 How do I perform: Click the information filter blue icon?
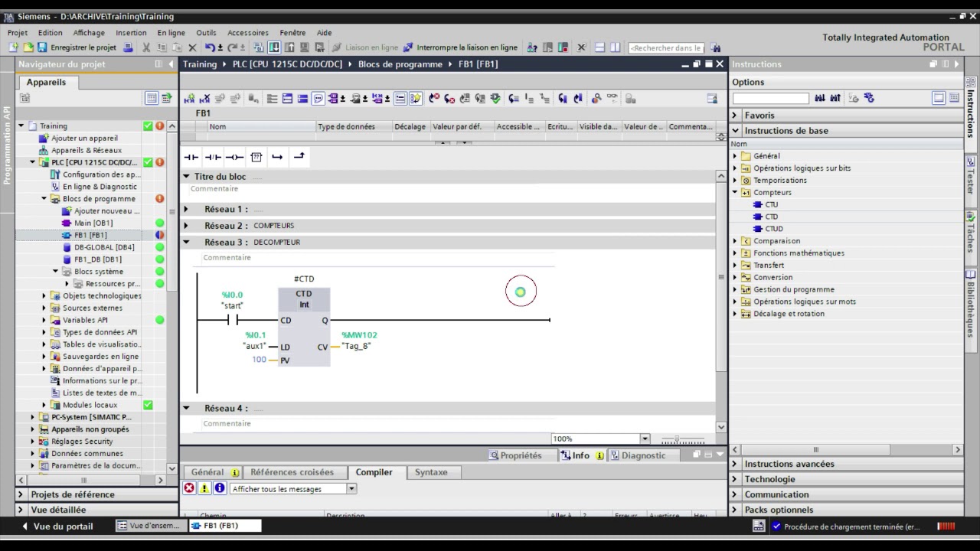coord(220,488)
